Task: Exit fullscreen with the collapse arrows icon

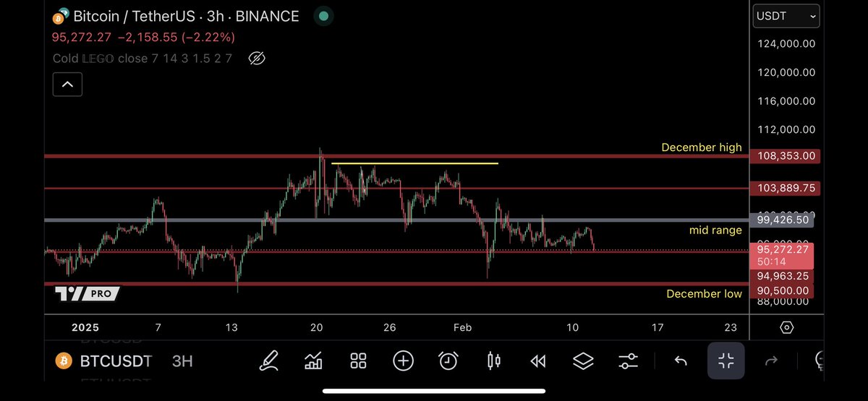Action: tap(726, 361)
